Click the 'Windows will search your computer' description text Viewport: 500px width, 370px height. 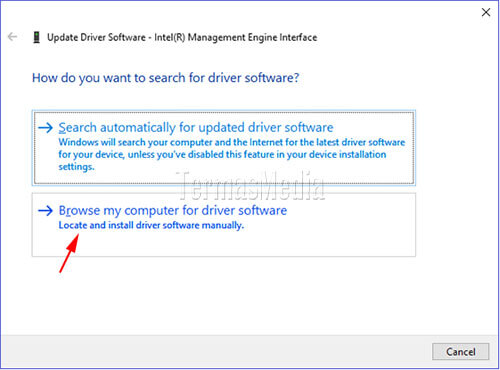pos(232,155)
